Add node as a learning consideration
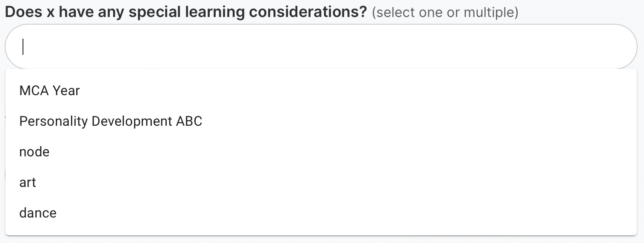This screenshot has height=243, width=644. click(x=34, y=152)
